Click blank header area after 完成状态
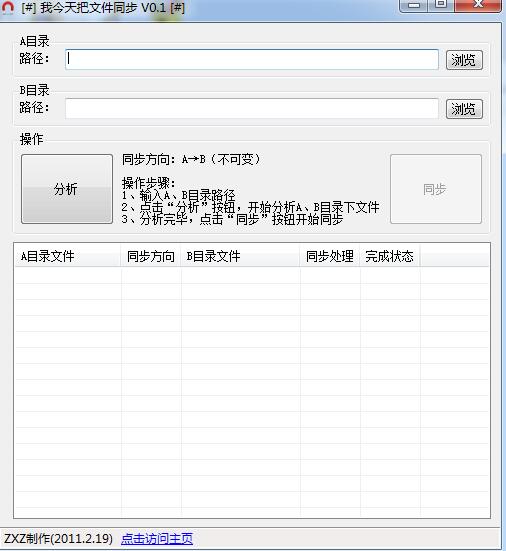The height and width of the screenshot is (551, 506). [x=454, y=256]
